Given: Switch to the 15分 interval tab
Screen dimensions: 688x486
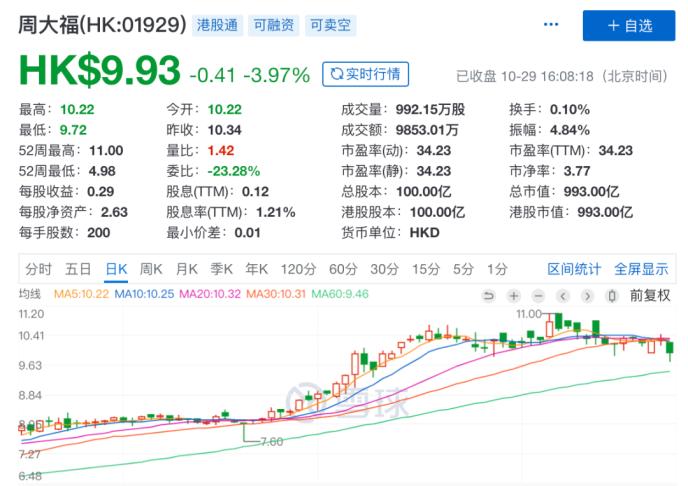Looking at the screenshot, I should pyautogui.click(x=426, y=269).
